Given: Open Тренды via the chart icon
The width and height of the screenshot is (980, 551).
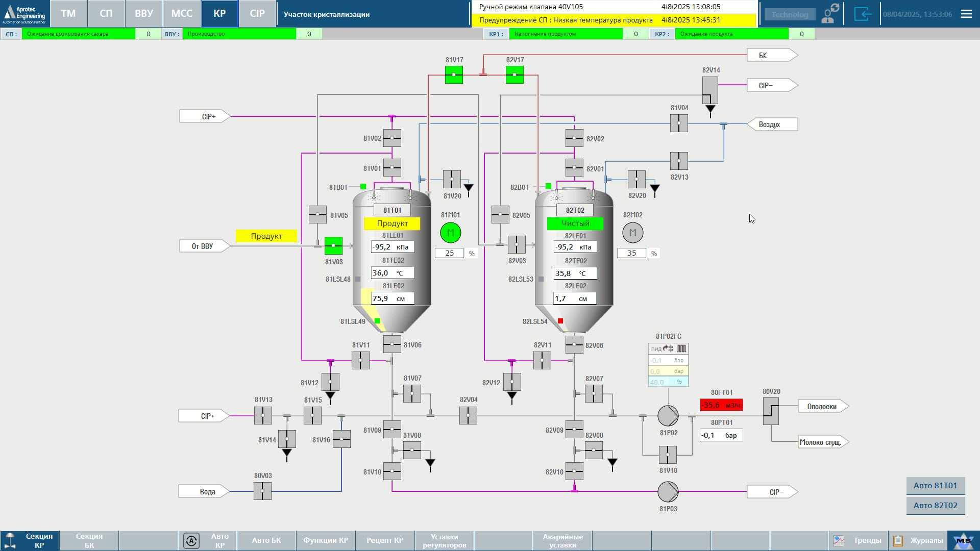Looking at the screenshot, I should [839, 540].
